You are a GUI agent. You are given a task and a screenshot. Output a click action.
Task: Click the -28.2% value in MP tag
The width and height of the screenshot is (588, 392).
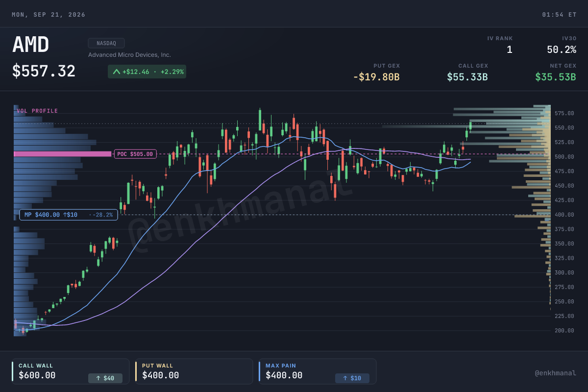pyautogui.click(x=102, y=215)
